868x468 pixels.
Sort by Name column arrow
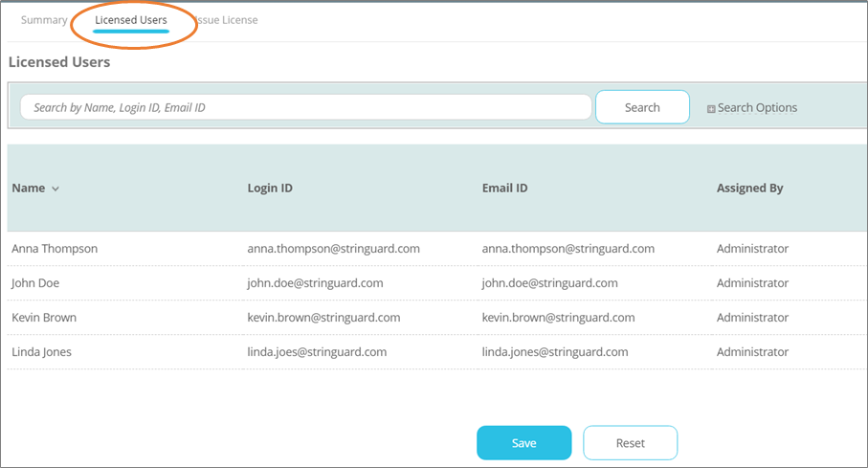tap(56, 189)
